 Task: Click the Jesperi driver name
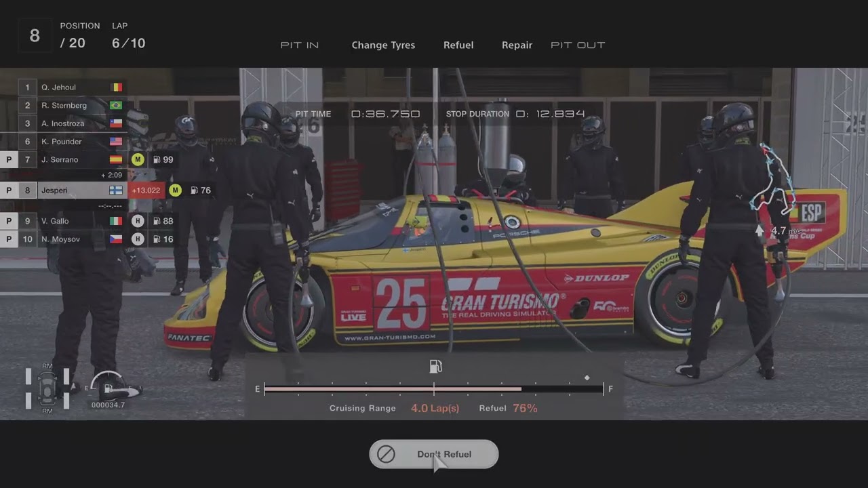coord(54,190)
